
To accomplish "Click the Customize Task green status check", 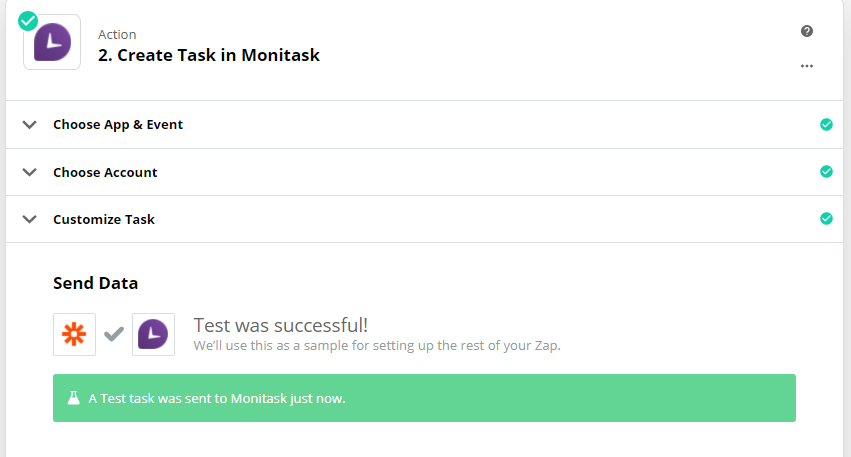I will tap(826, 219).
